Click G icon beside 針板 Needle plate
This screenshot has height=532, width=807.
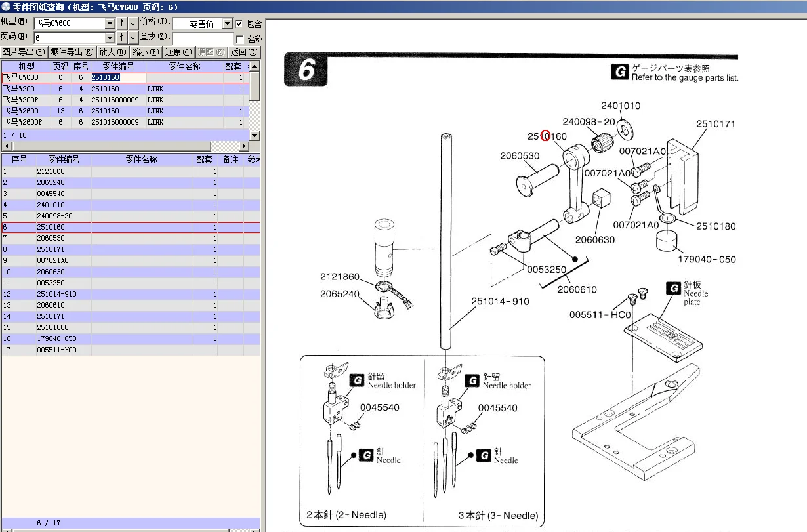click(x=673, y=288)
